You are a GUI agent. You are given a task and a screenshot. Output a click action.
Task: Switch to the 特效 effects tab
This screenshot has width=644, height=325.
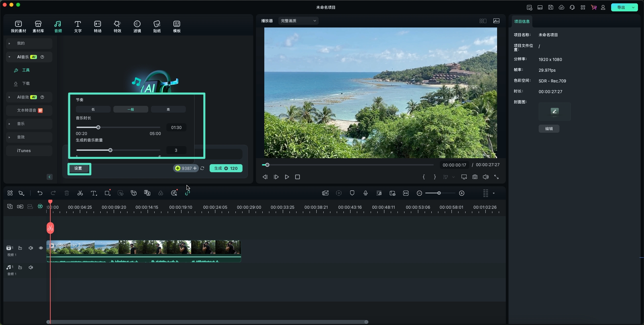(x=117, y=26)
